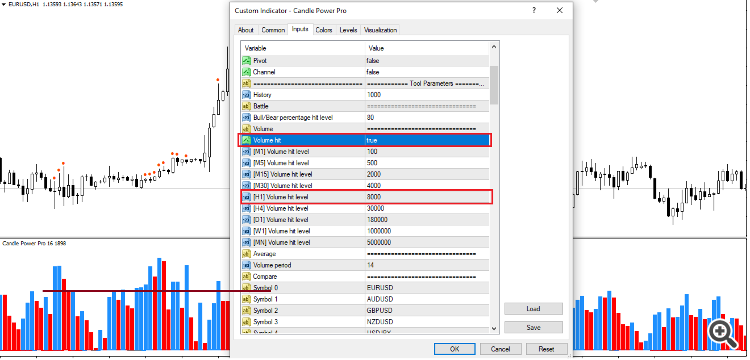750x360 pixels.
Task: Click the Symbol 3 row icon
Action: 246,322
